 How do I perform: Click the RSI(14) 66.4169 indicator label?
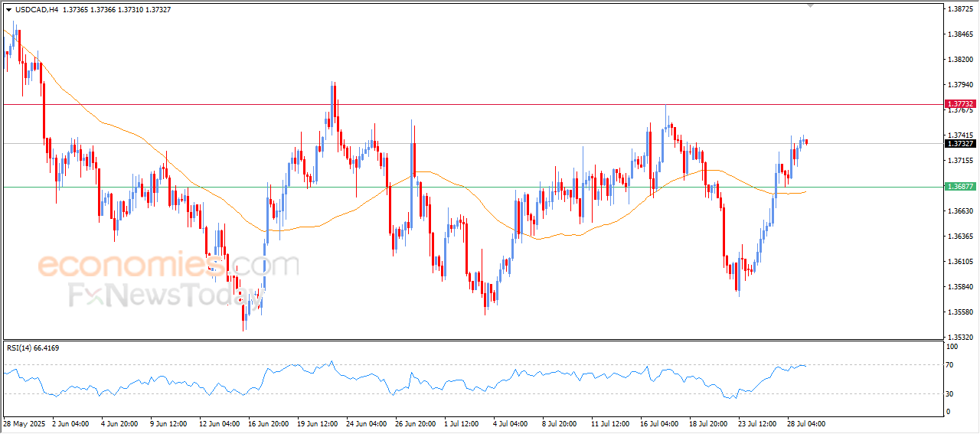coord(33,348)
